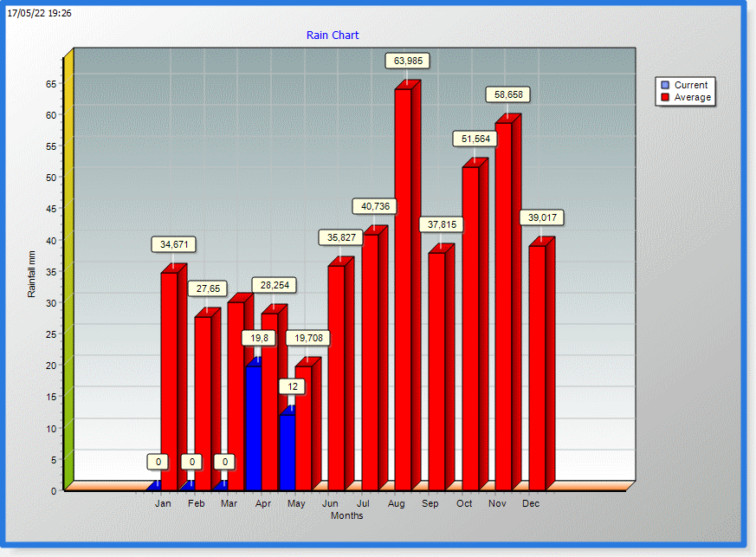This screenshot has height=557, width=756.
Task: Click the 65 tick on rainfall axis
Action: [51, 84]
